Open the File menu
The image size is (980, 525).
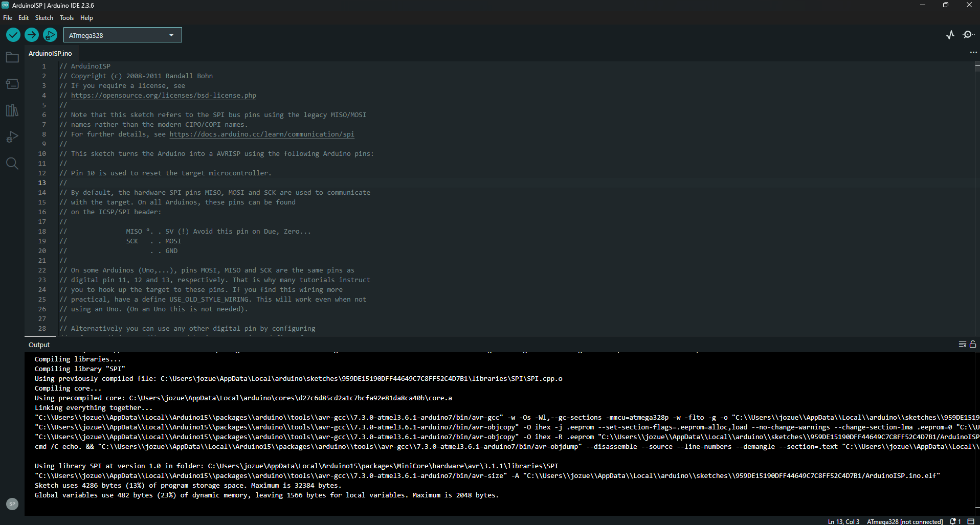pyautogui.click(x=8, y=18)
